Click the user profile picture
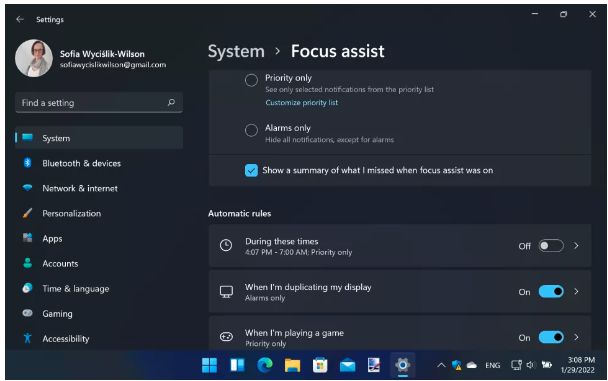The width and height of the screenshot is (608, 381). pyautogui.click(x=34, y=58)
